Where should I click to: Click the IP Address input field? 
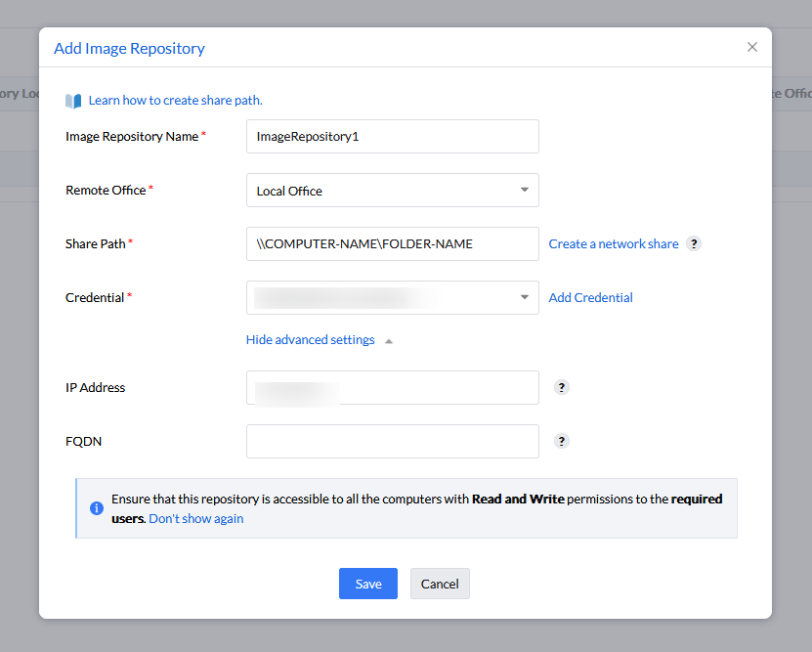392,387
